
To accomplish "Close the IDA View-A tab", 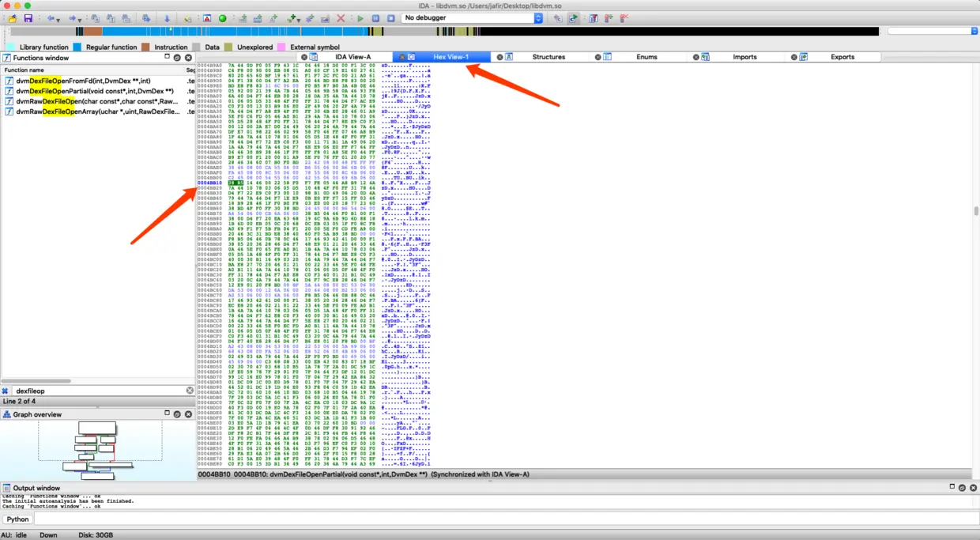I will coord(304,57).
